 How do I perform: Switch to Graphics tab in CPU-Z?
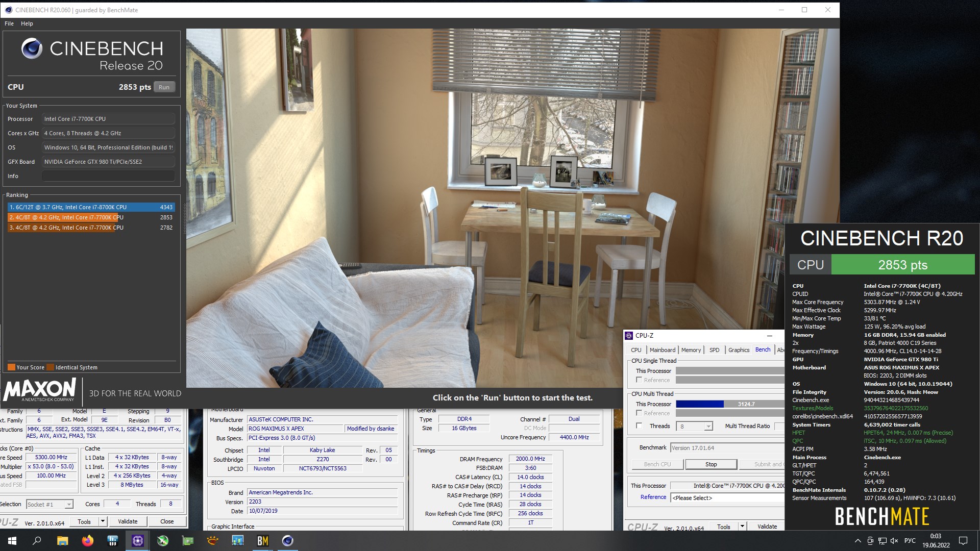click(x=739, y=350)
